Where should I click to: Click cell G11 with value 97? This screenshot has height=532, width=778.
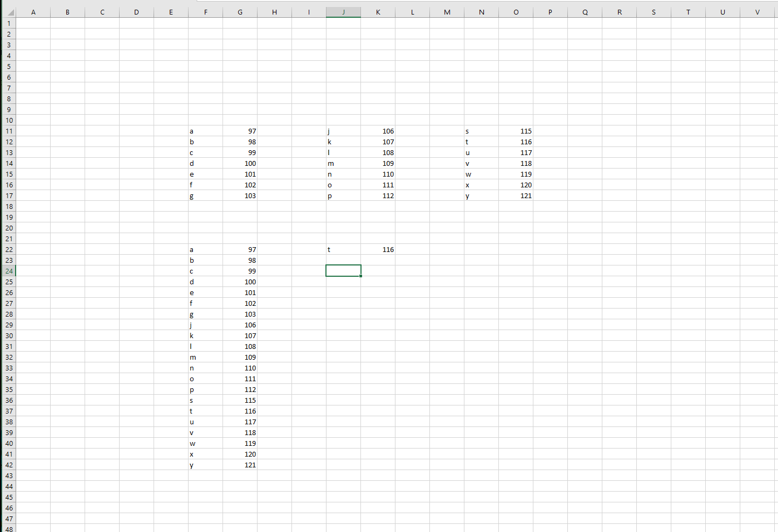(240, 131)
